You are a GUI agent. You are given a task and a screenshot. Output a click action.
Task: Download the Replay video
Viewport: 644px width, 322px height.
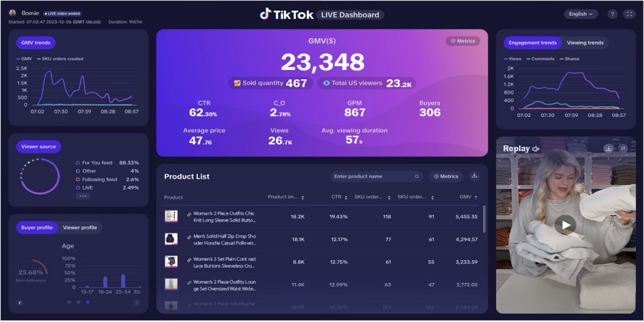click(x=609, y=148)
